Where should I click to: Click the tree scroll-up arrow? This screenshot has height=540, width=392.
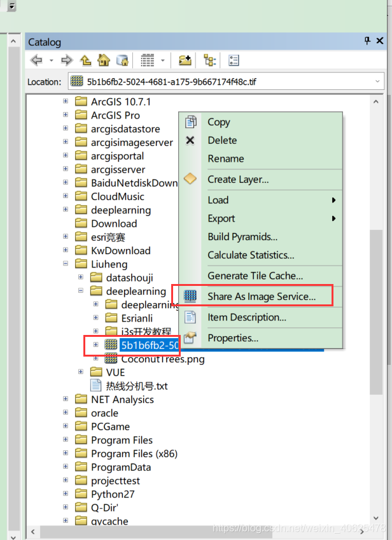[376, 102]
